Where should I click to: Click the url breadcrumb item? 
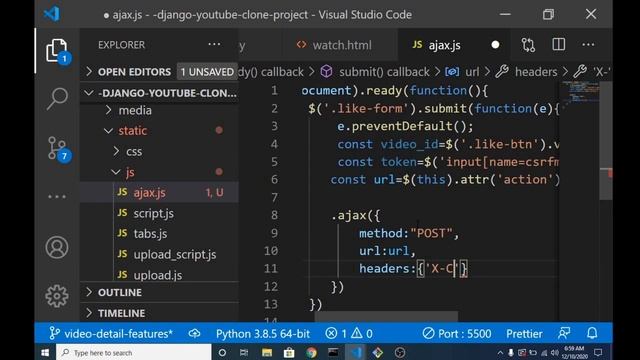click(x=472, y=72)
